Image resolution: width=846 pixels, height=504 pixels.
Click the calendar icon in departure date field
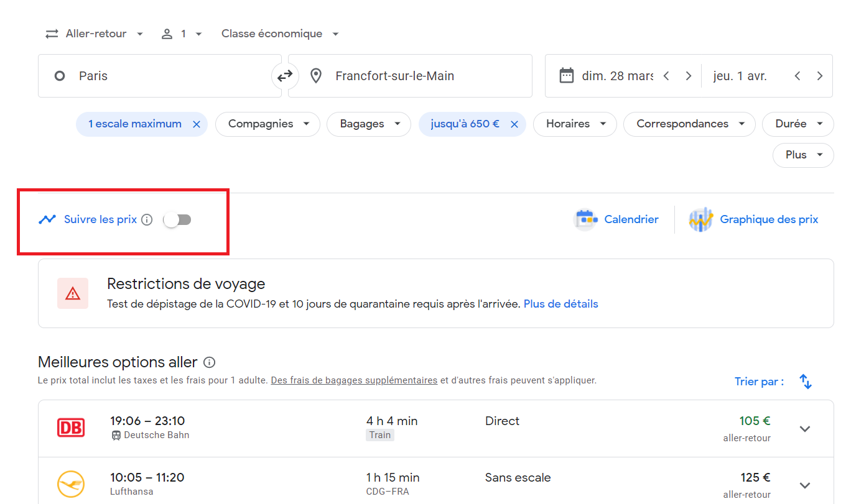point(566,76)
